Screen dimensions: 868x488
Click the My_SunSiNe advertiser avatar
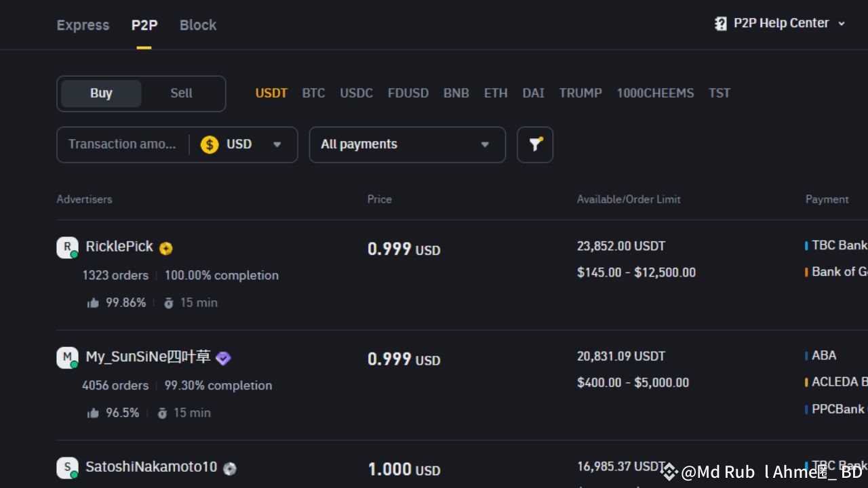67,357
